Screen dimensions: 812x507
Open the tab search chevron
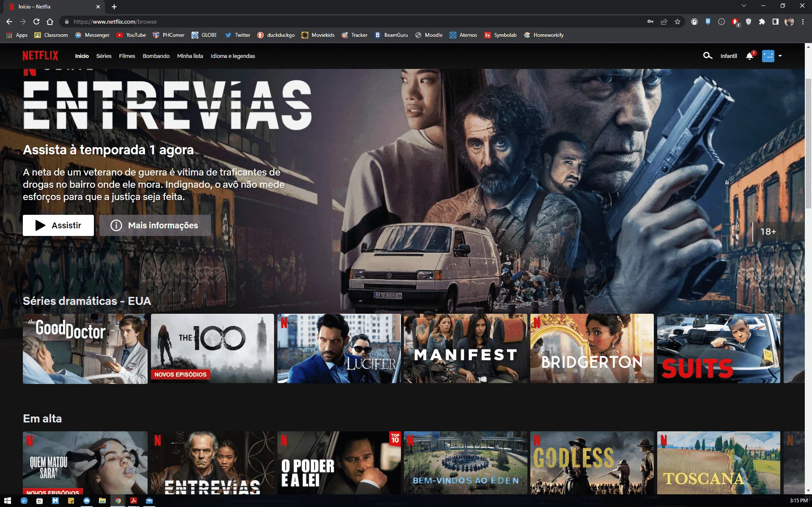point(744,6)
